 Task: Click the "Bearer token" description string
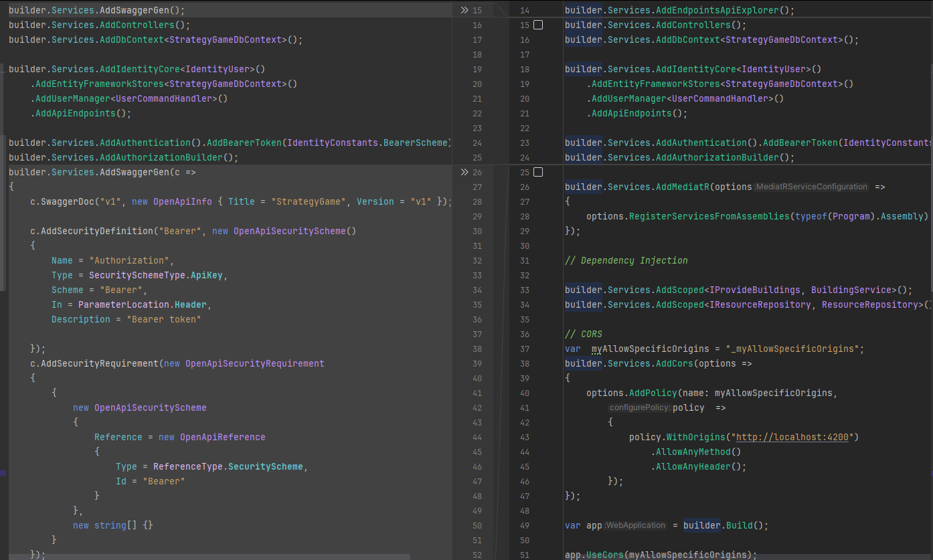pos(163,319)
